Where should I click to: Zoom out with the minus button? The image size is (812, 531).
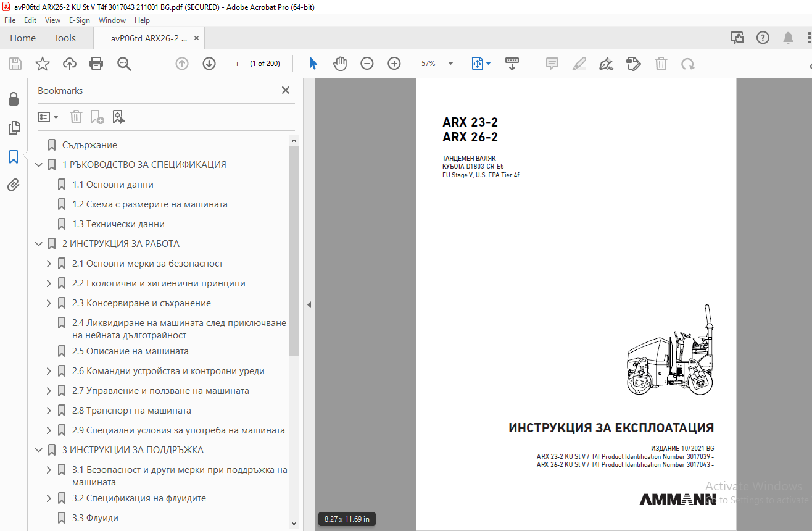pos(367,64)
